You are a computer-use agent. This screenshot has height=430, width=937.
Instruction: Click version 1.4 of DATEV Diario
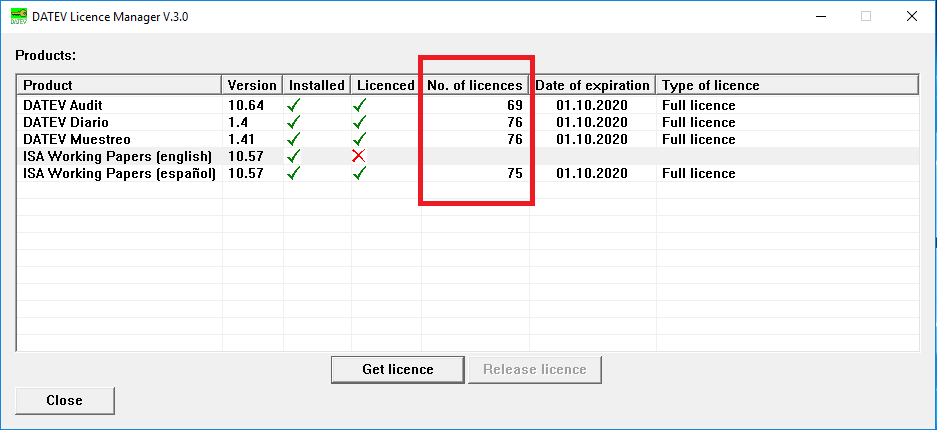pos(238,122)
